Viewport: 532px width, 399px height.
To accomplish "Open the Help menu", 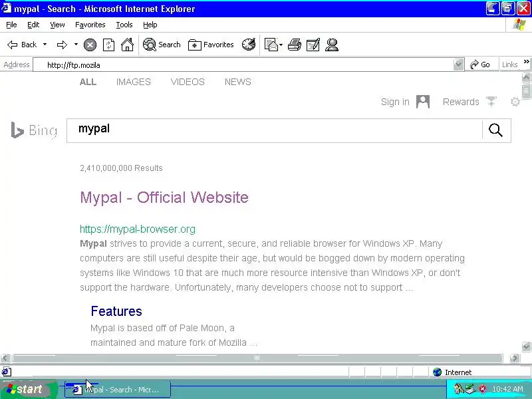I will [x=150, y=25].
